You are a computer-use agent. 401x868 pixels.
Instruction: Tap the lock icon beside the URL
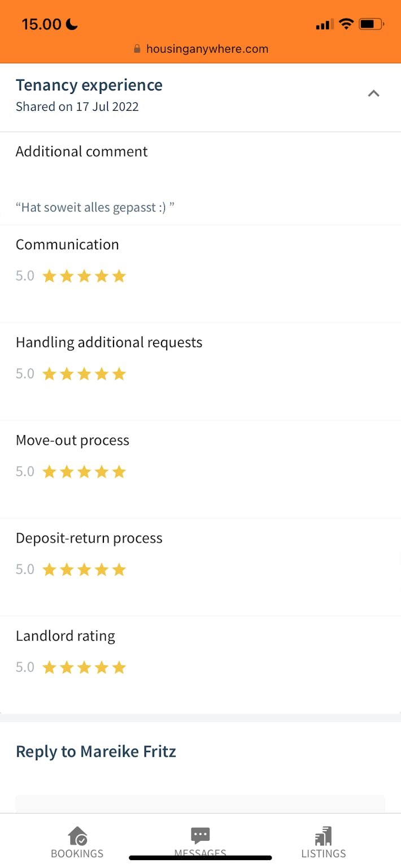click(x=137, y=49)
